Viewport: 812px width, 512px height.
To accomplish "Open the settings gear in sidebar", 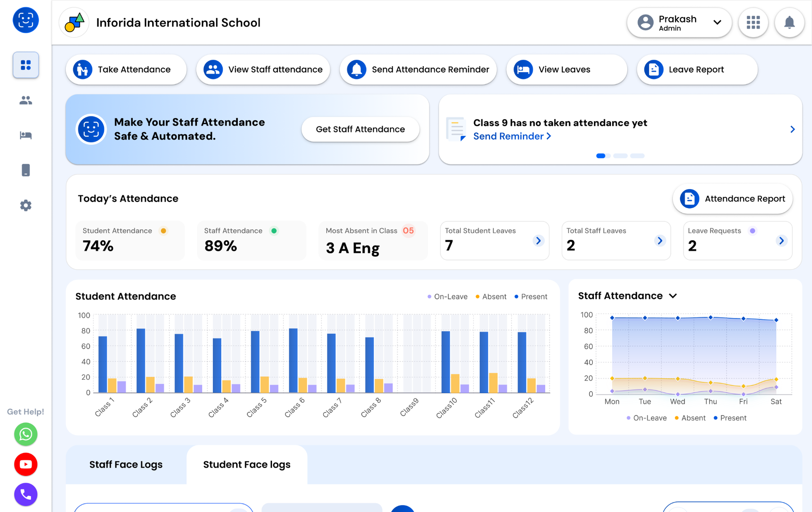I will [26, 205].
